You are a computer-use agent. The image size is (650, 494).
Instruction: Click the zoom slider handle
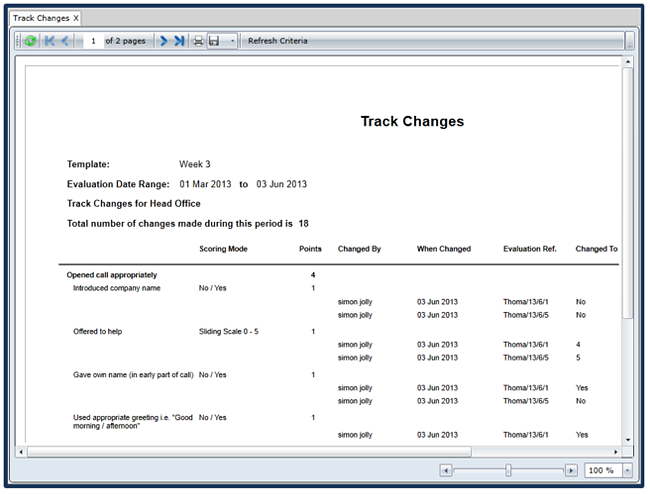click(x=509, y=470)
